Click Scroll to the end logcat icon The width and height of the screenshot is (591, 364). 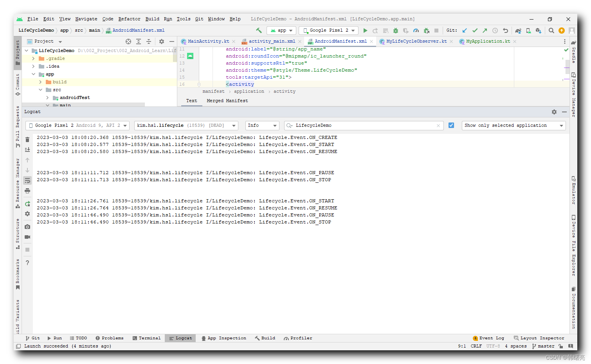tap(27, 150)
